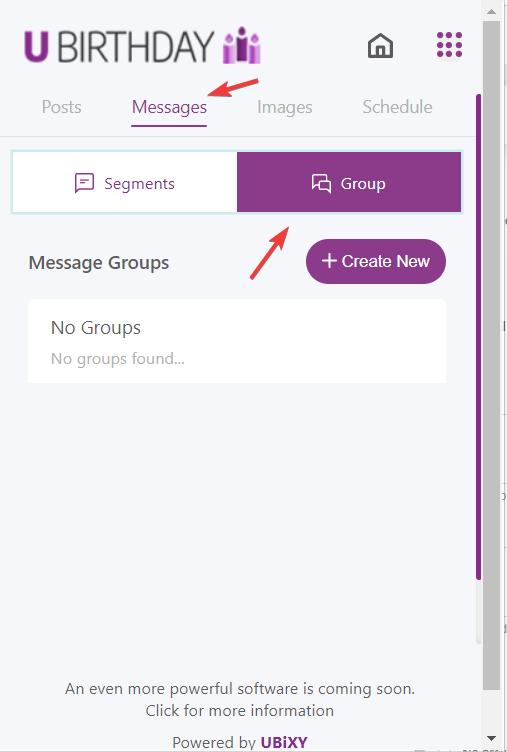Viewport: 507px width, 752px height.
Task: Create a new message group
Action: tap(376, 261)
